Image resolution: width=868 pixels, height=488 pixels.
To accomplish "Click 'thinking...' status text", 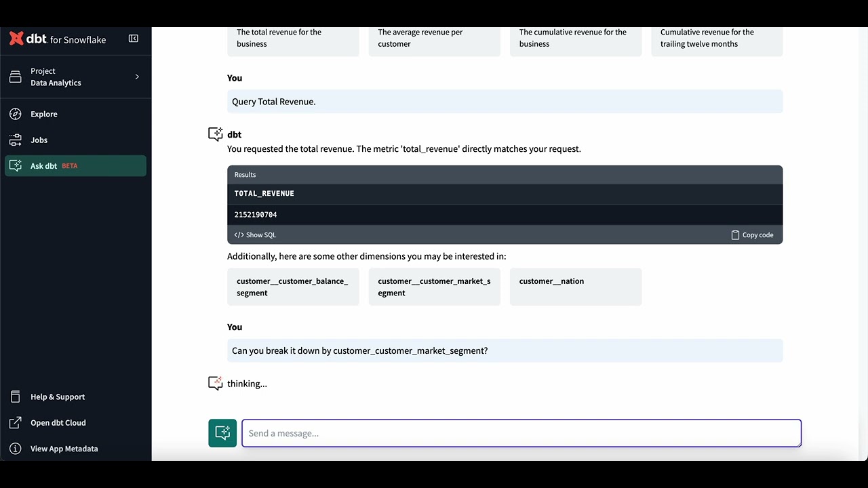I will point(247,384).
